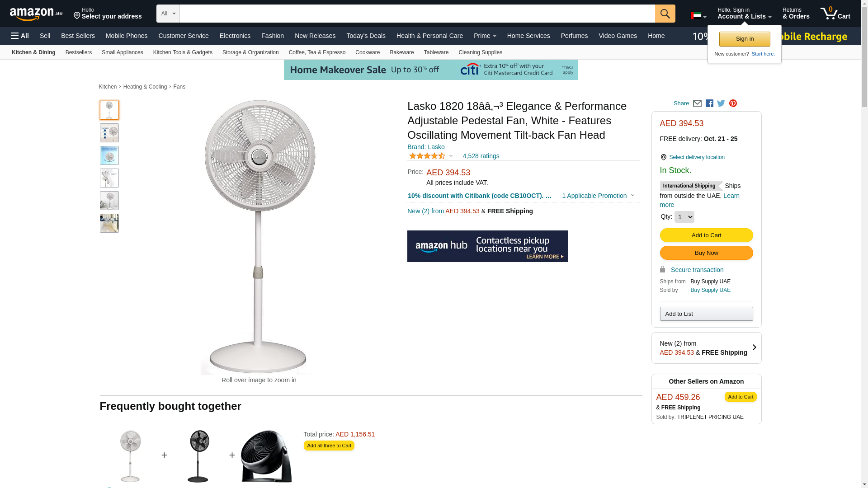Image resolution: width=868 pixels, height=488 pixels.
Task: Open Small Appliances subcategory tab
Action: [x=122, y=52]
